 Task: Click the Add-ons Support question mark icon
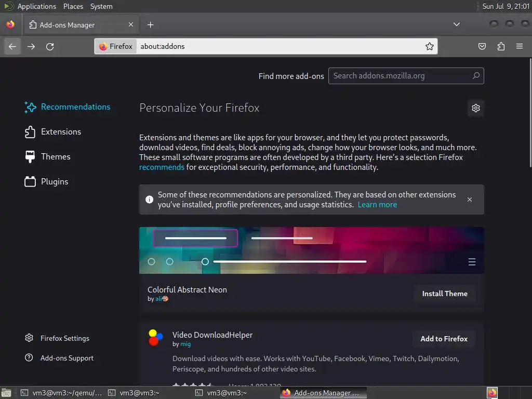pos(29,357)
